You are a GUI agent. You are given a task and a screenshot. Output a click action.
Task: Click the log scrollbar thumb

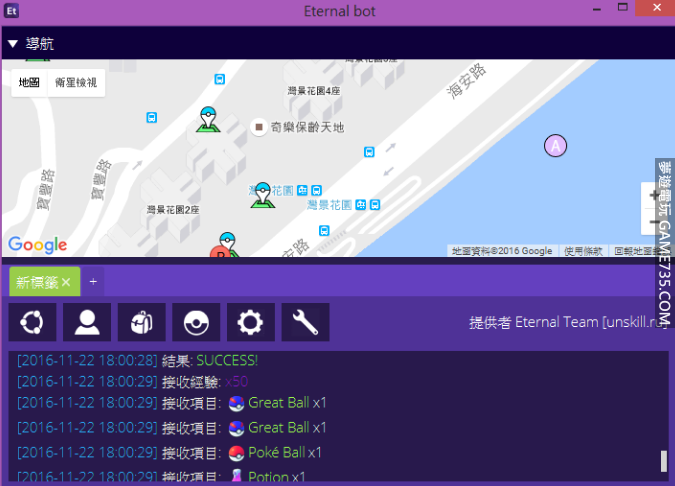coord(664,461)
